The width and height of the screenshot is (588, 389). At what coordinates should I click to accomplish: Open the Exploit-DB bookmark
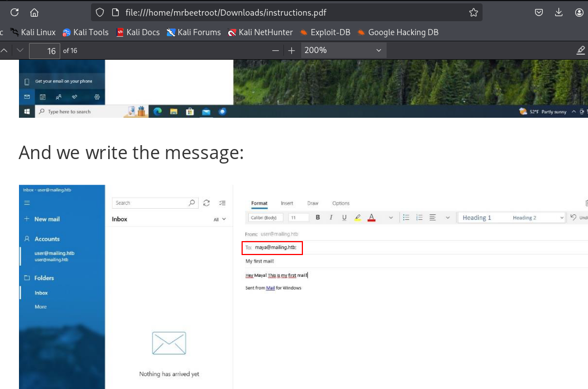pyautogui.click(x=325, y=32)
